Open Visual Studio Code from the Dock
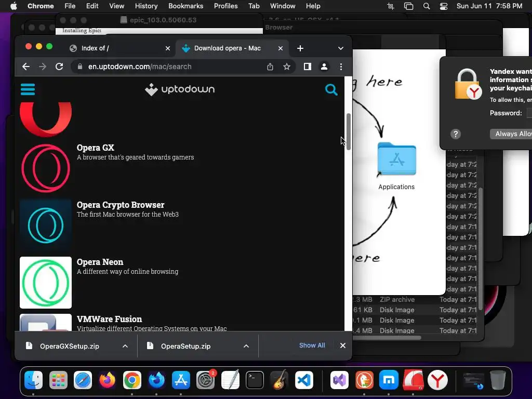532x399 pixels. tap(303, 380)
